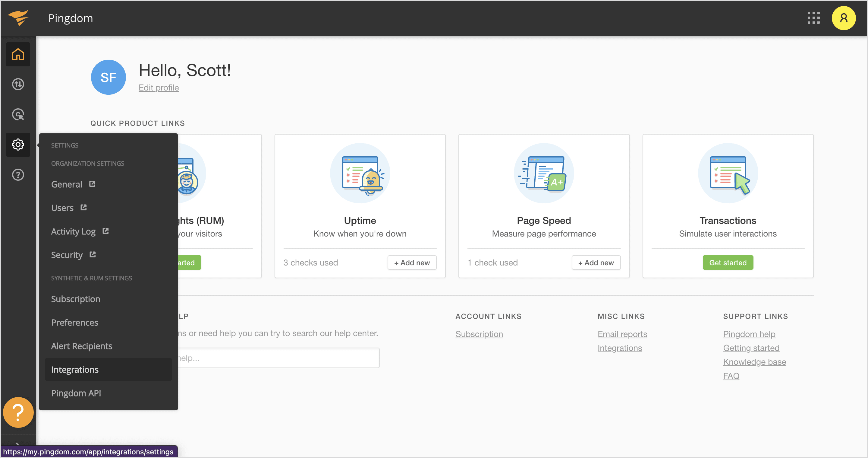Click the Page Speed card title
This screenshot has width=868, height=458.
543,221
